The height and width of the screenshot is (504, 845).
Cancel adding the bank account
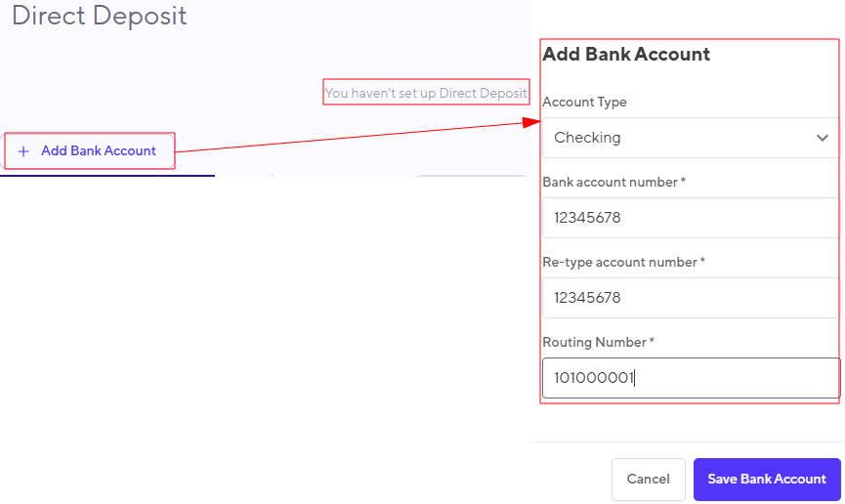point(649,480)
